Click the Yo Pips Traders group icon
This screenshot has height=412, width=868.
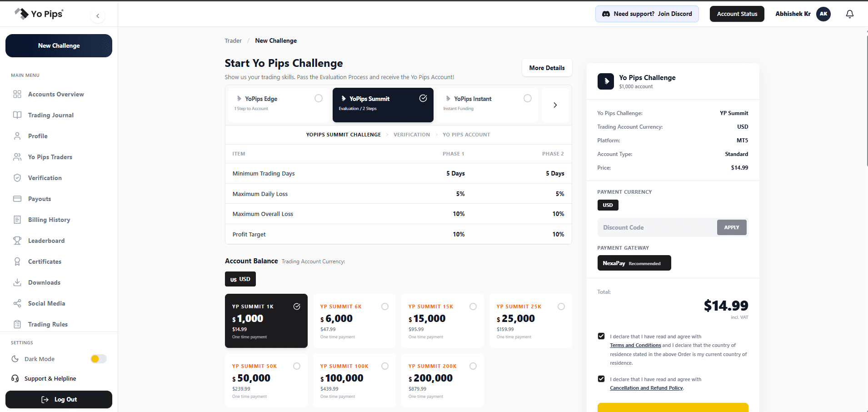[17, 157]
